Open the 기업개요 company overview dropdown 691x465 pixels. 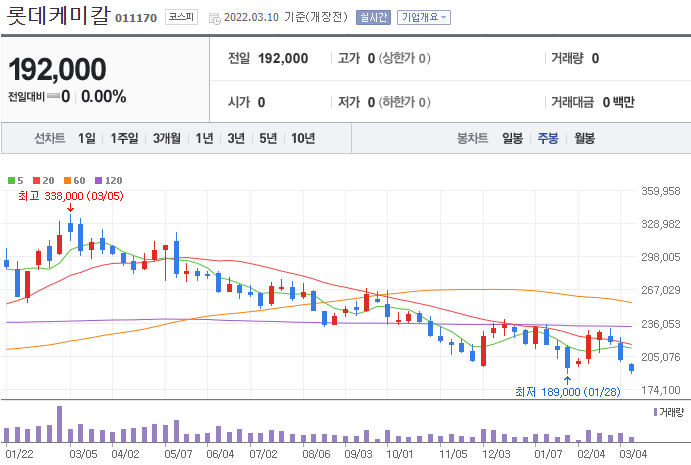pos(424,17)
